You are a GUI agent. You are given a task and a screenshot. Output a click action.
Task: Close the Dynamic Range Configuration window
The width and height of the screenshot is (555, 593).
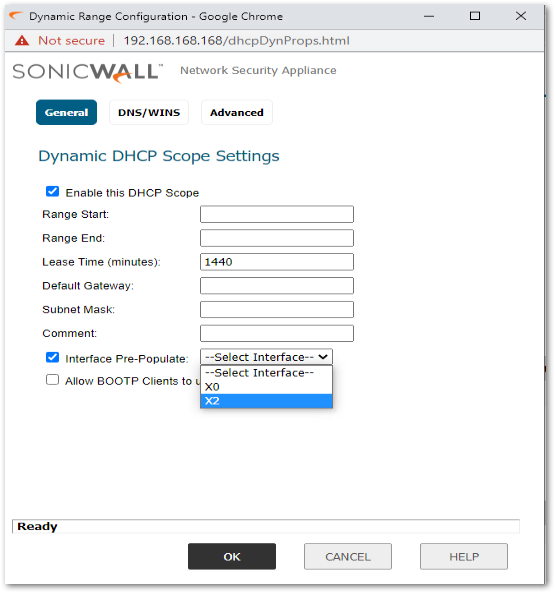pos(521,16)
